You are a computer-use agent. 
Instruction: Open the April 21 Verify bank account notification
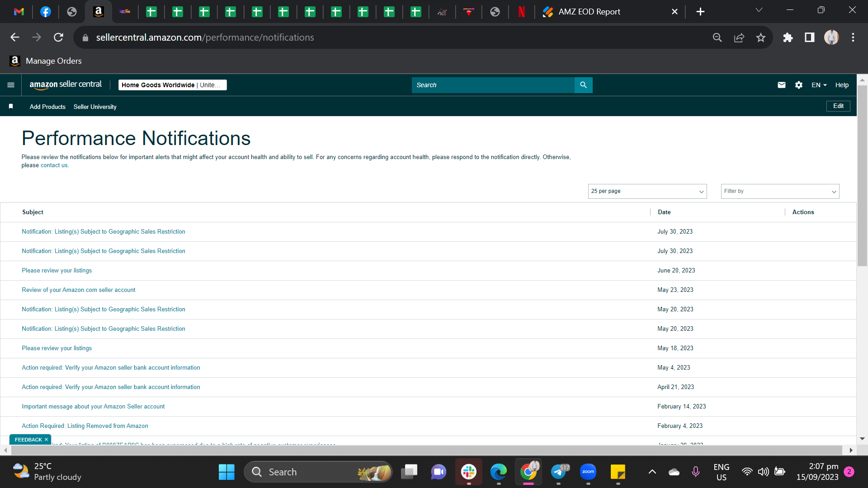111,387
